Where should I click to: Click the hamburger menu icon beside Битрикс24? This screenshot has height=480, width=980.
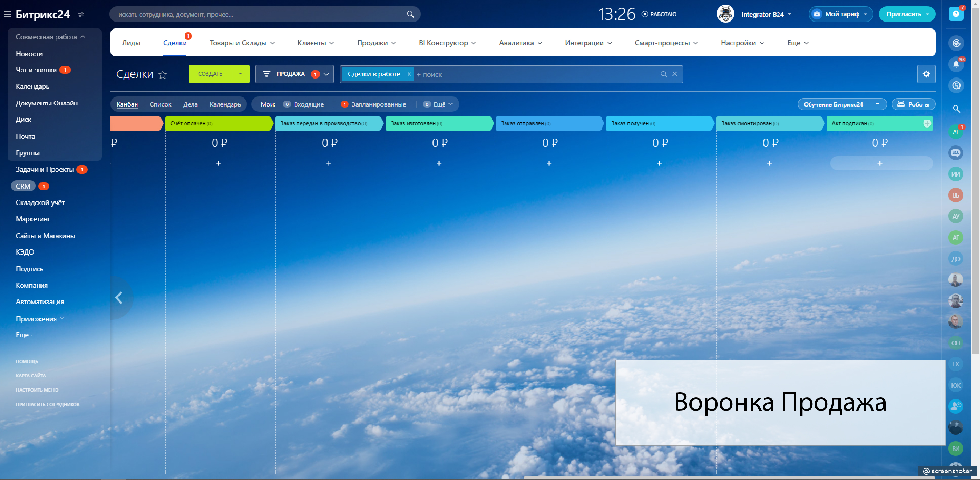[8, 14]
